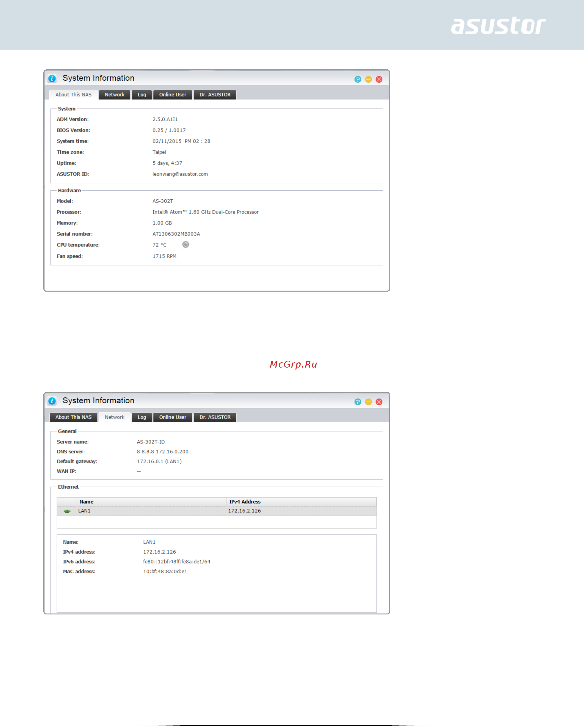Image resolution: width=584 pixels, height=728 pixels.
Task: Click the info icon in the About This NAS window
Action: (52, 78)
